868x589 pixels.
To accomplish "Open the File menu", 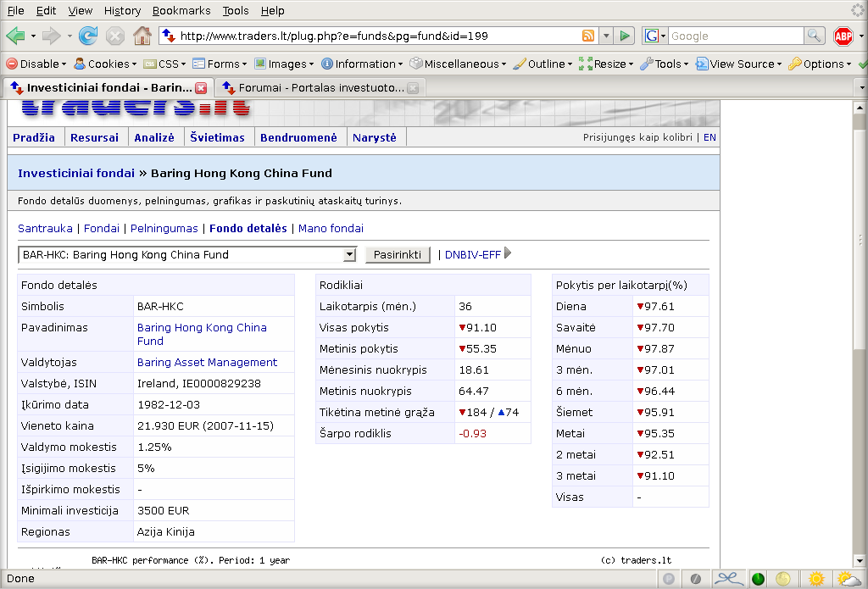I will point(15,10).
